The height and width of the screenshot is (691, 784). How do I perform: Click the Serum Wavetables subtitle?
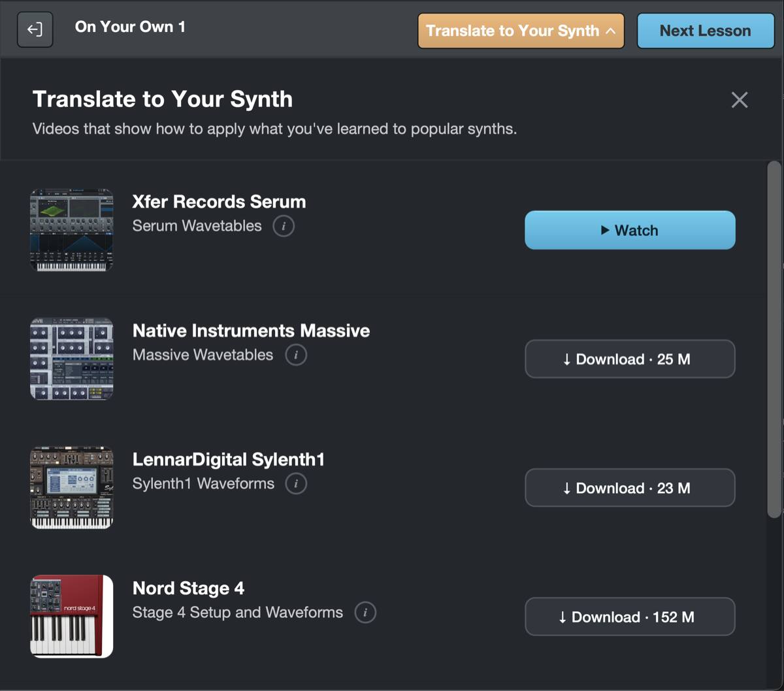197,226
